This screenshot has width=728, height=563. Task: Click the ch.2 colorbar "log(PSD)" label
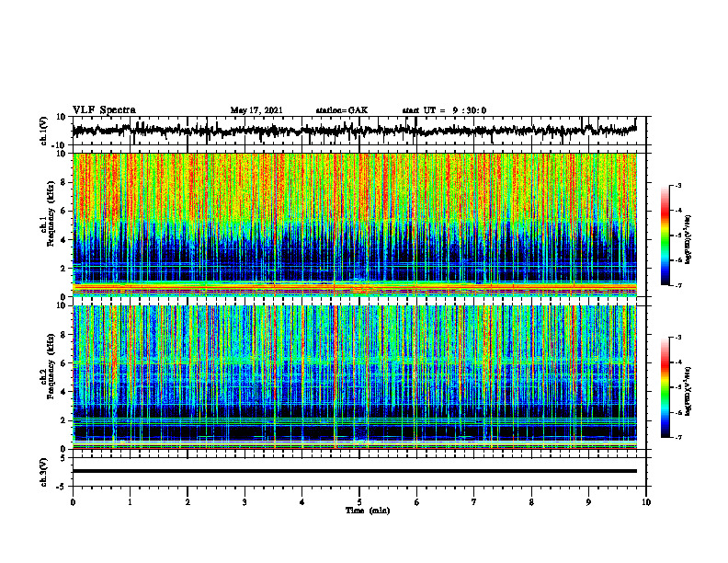tap(688, 391)
